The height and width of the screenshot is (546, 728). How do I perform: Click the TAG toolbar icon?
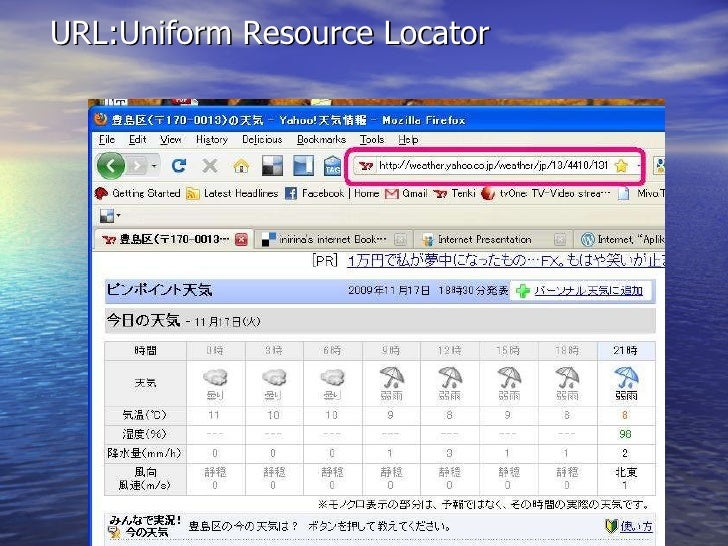coord(332,166)
